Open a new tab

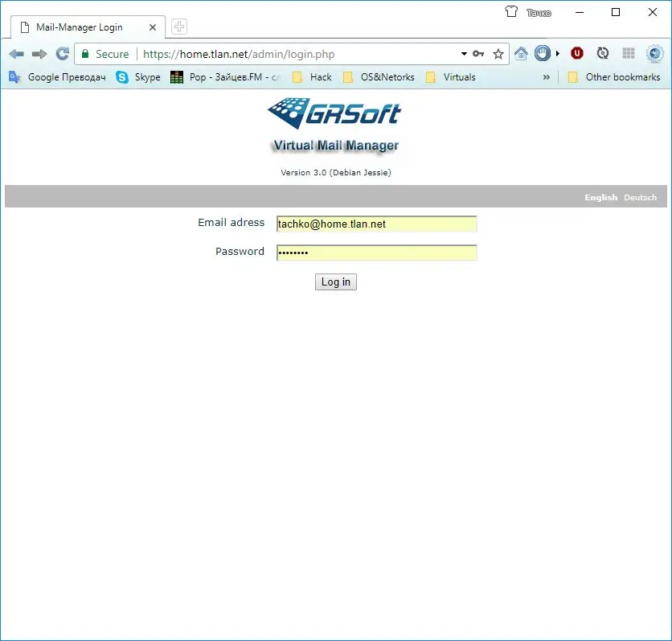click(x=179, y=27)
